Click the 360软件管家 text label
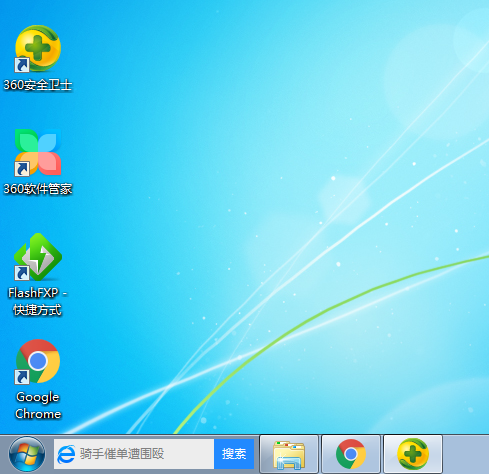Screen dimensions: 489x474 (38, 189)
